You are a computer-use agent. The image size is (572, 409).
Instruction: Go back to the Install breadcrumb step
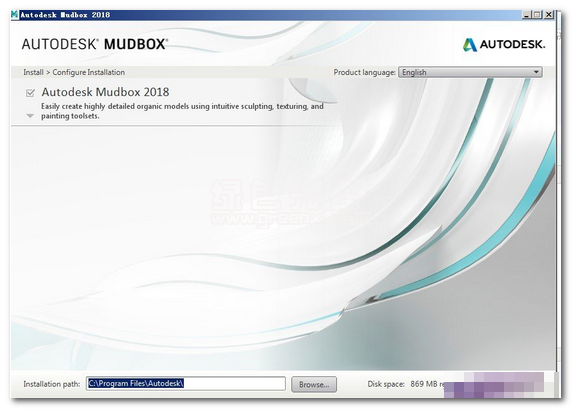33,72
